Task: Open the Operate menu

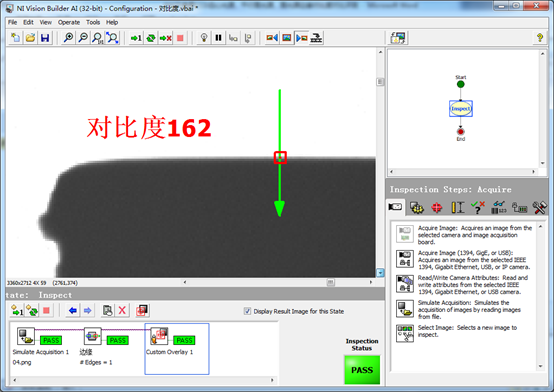Action: point(69,22)
